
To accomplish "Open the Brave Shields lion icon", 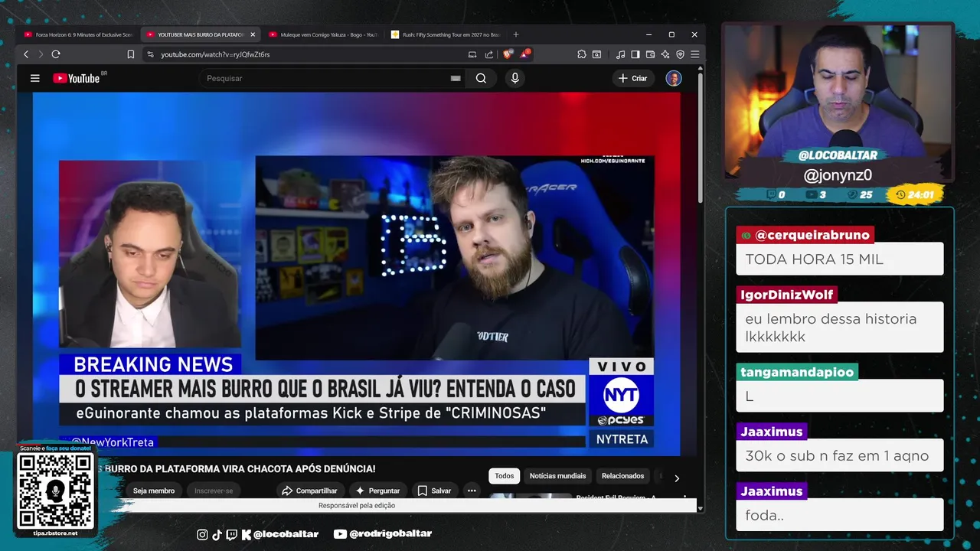I will tap(508, 54).
